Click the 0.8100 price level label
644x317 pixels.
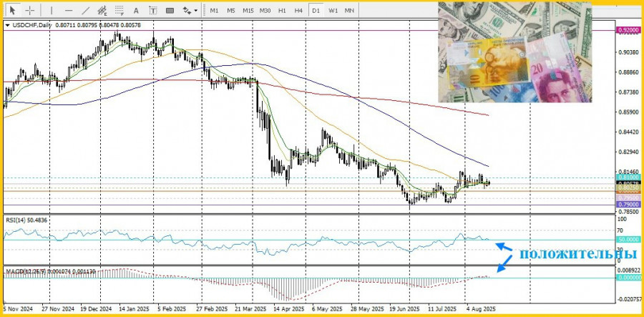pyautogui.click(x=628, y=177)
